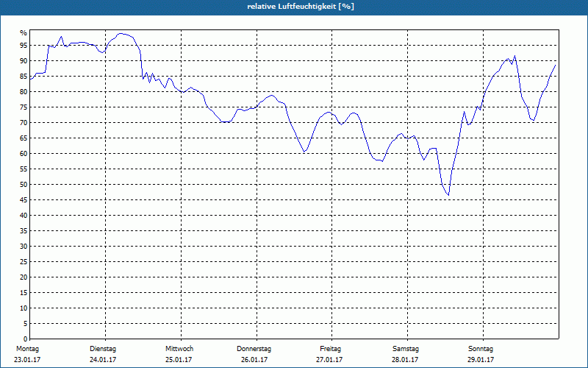Click the curve's starting point on Montag
Viewport: 588px width, 368px height.
[x=30, y=79]
